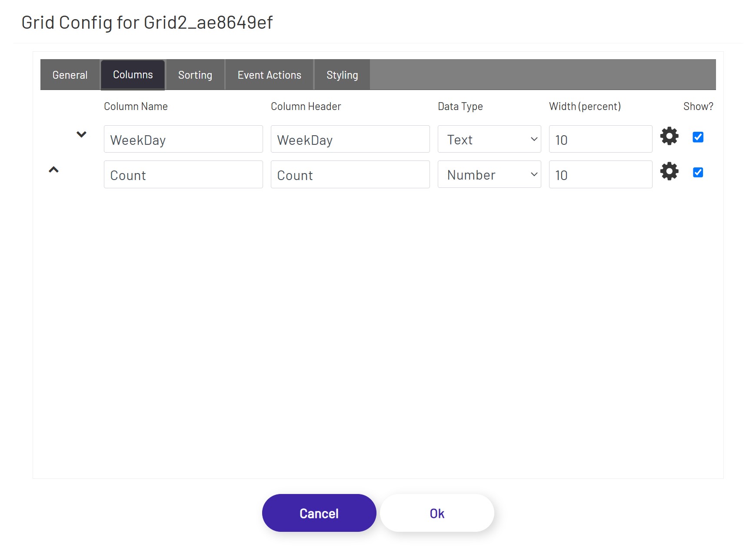Collapse the Count row with up chevron
This screenshot has height=554, width=756.
[54, 169]
